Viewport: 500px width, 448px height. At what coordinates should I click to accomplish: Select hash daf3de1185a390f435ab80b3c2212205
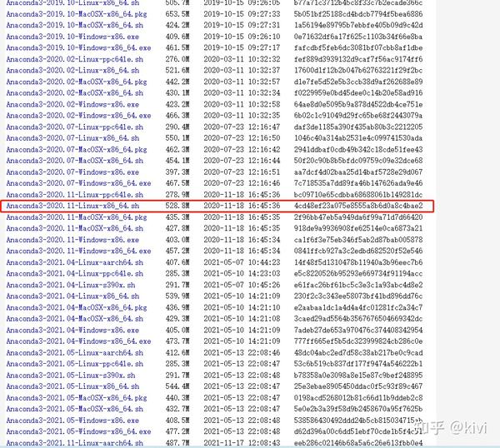coord(358,127)
